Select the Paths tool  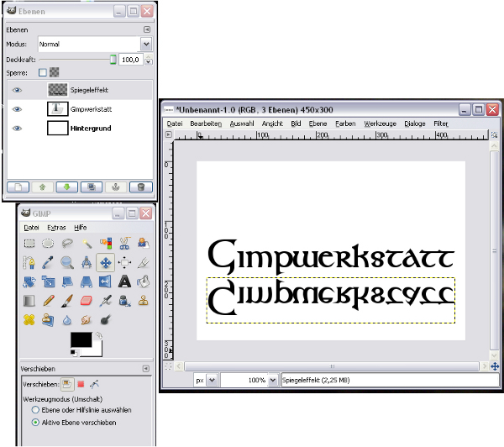tap(29, 262)
